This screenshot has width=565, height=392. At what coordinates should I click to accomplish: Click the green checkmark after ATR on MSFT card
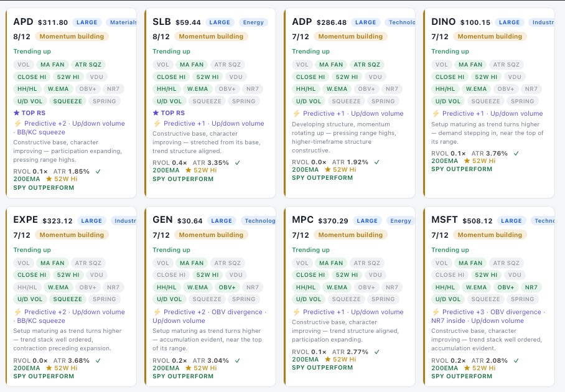tap(516, 361)
